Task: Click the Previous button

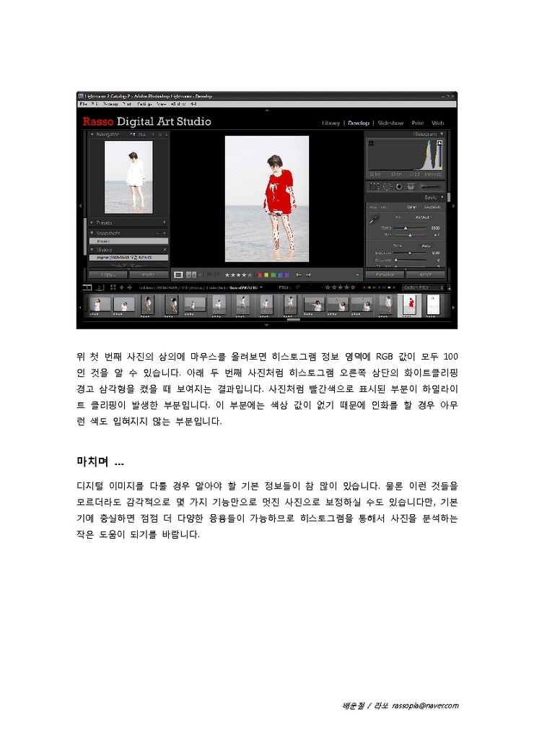Action: click(x=385, y=275)
